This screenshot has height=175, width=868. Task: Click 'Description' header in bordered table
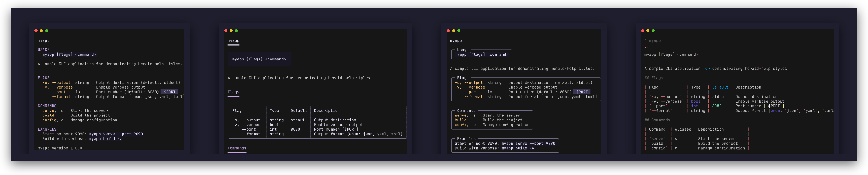[327, 111]
